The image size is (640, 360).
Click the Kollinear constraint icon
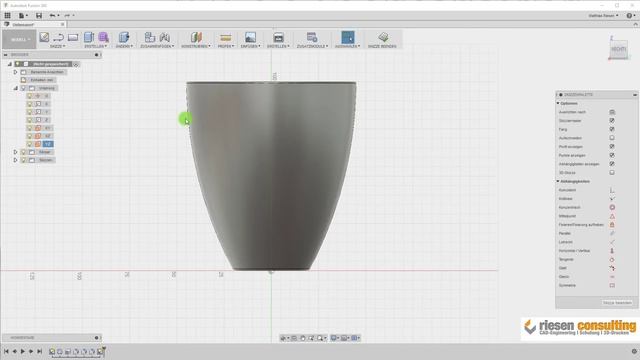(x=612, y=199)
